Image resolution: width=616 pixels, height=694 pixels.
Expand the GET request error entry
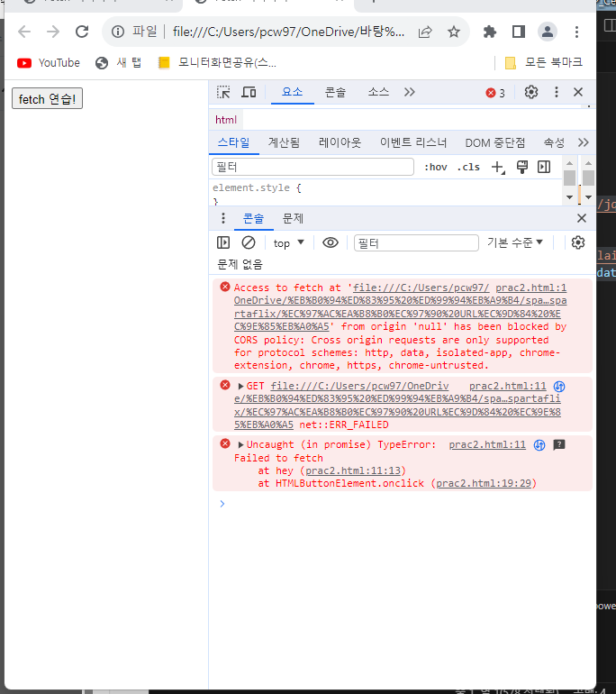241,387
